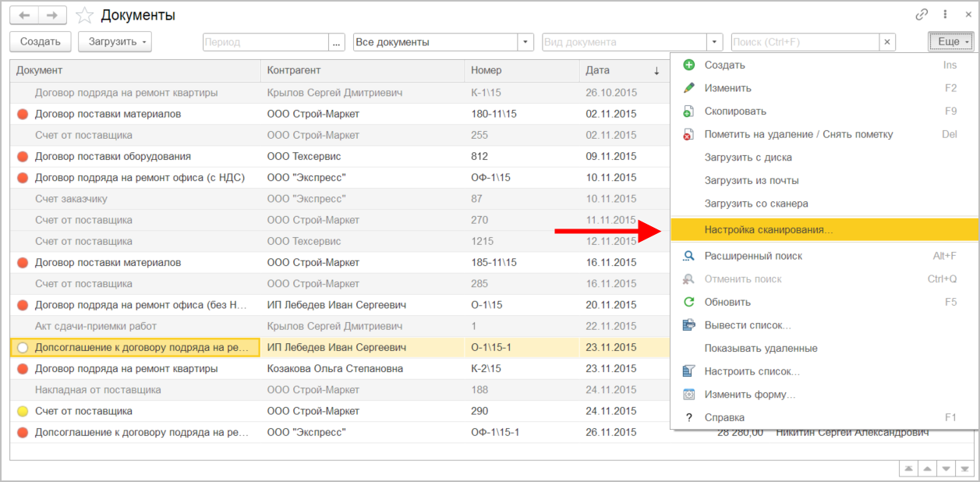The width and height of the screenshot is (980, 482).
Task: Focus the Период input field
Action: tap(265, 42)
